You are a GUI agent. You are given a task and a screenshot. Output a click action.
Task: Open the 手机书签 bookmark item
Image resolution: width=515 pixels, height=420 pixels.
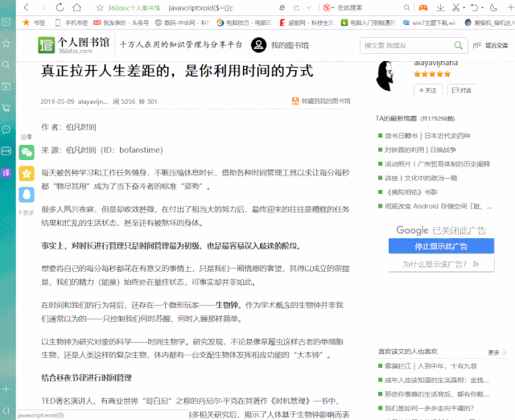[72, 23]
